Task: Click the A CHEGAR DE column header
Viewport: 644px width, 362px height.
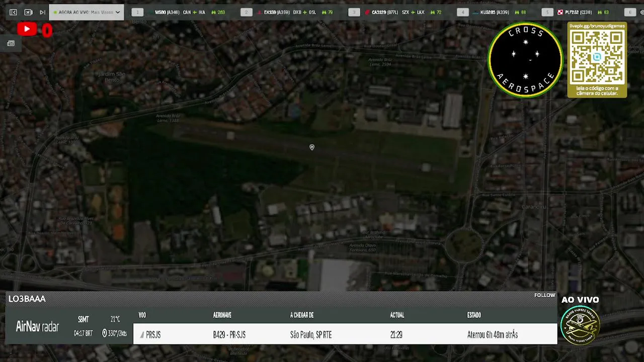Action: [x=302, y=315]
